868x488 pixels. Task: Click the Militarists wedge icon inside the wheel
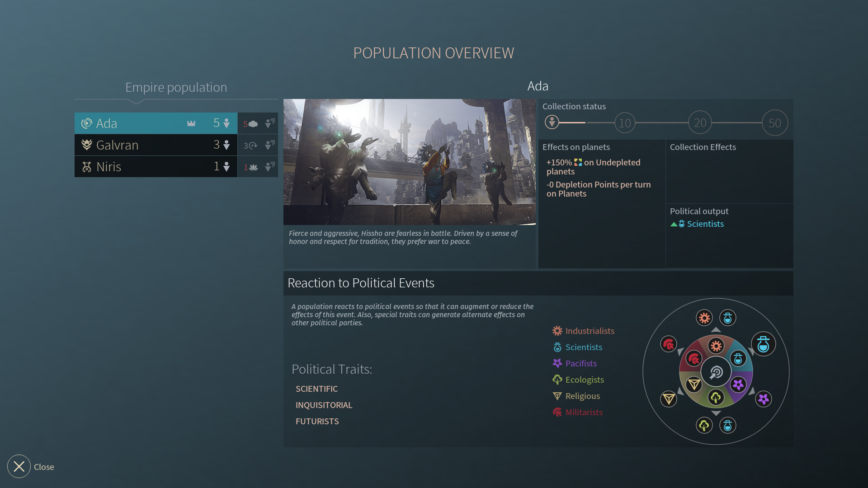pos(694,359)
